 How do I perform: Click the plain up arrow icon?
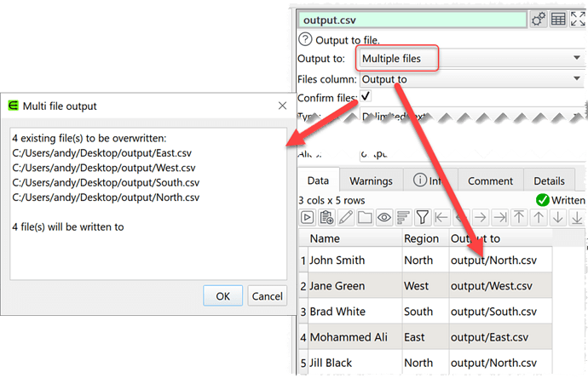(539, 218)
